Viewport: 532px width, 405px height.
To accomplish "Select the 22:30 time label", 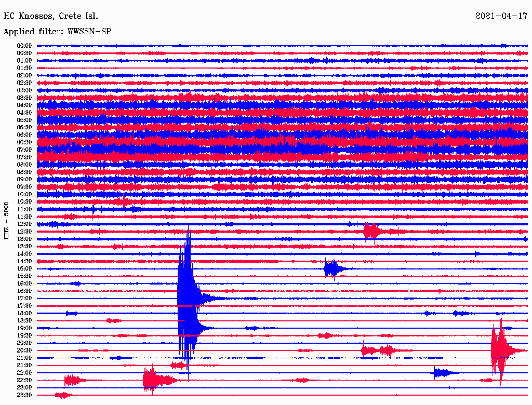I will point(24,380).
